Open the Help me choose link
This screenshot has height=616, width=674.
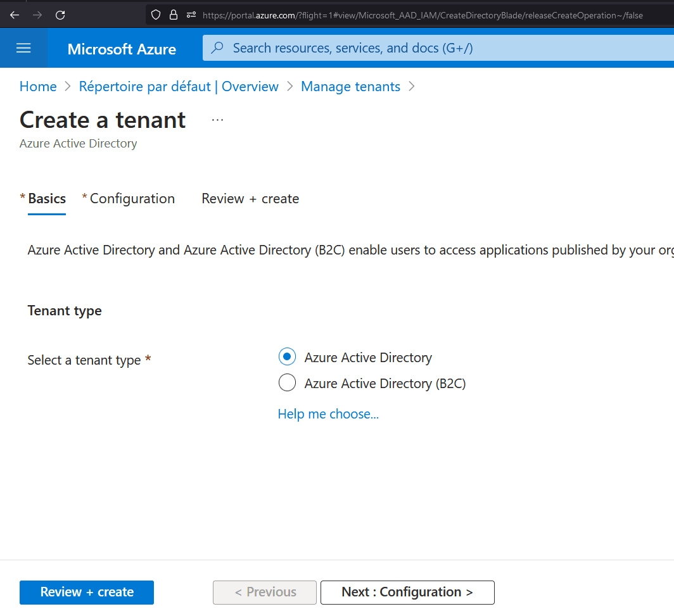[x=328, y=414]
